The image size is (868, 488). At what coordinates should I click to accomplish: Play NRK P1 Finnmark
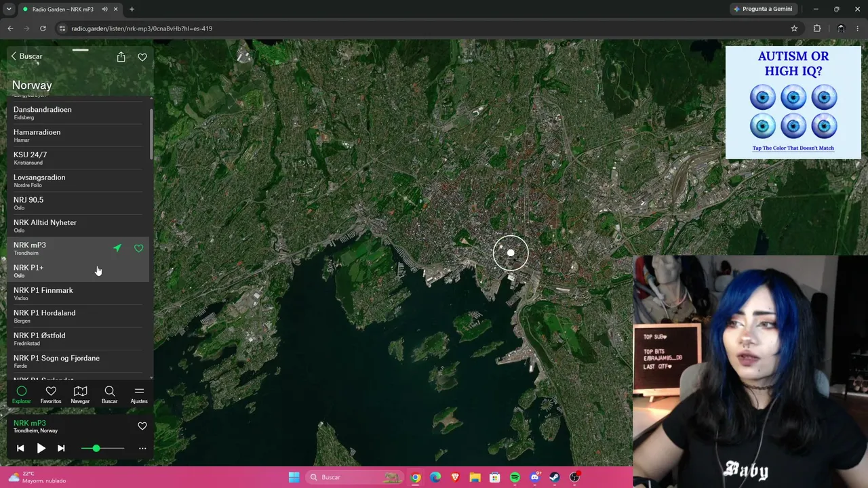pos(78,294)
